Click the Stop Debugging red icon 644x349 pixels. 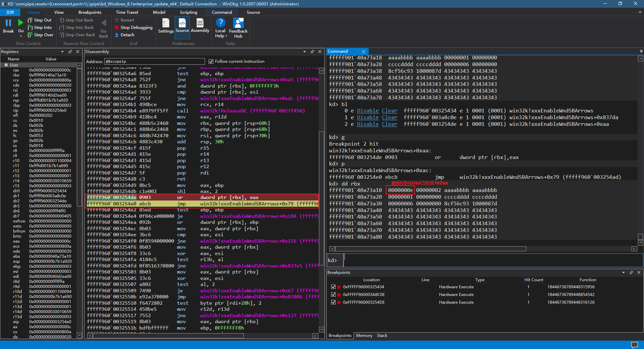coord(117,28)
